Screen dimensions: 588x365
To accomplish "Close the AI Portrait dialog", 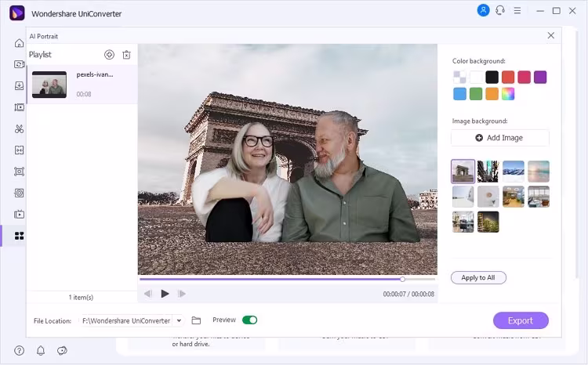I will click(x=551, y=35).
